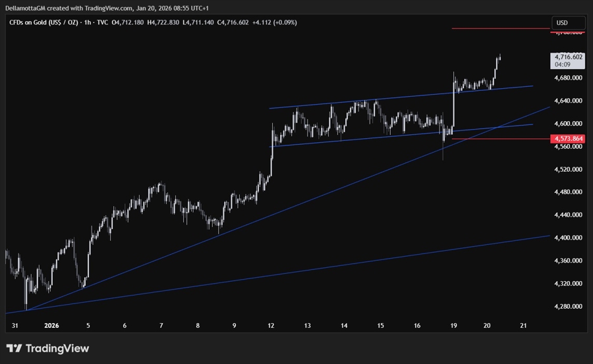Click the latest candle at the chart high
This screenshot has height=364, width=593.
(x=499, y=58)
